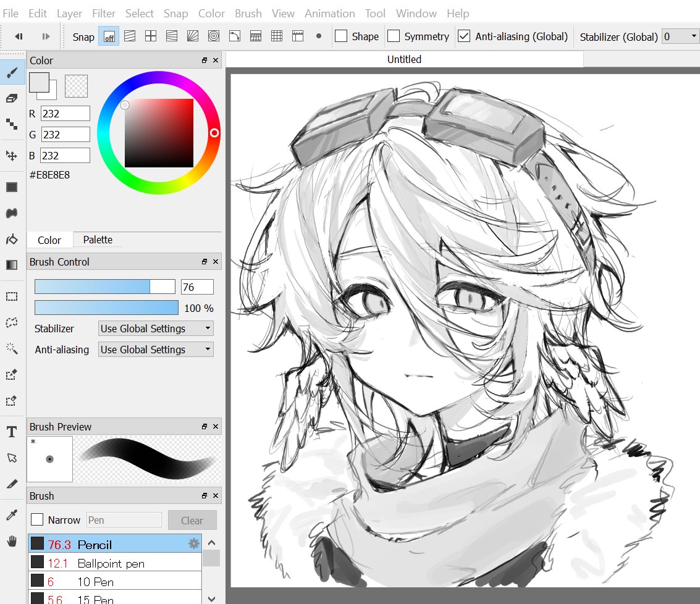Select the Operation (object) tool

tap(12, 458)
